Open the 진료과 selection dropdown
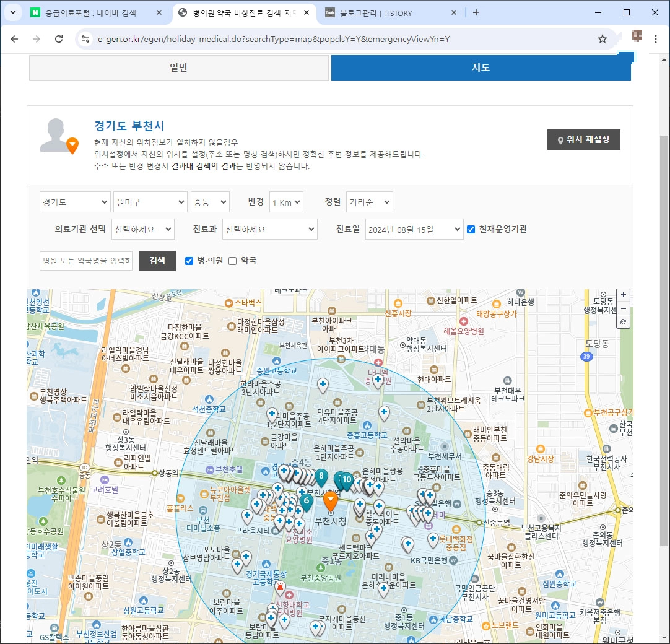This screenshot has height=644, width=670. coord(269,229)
